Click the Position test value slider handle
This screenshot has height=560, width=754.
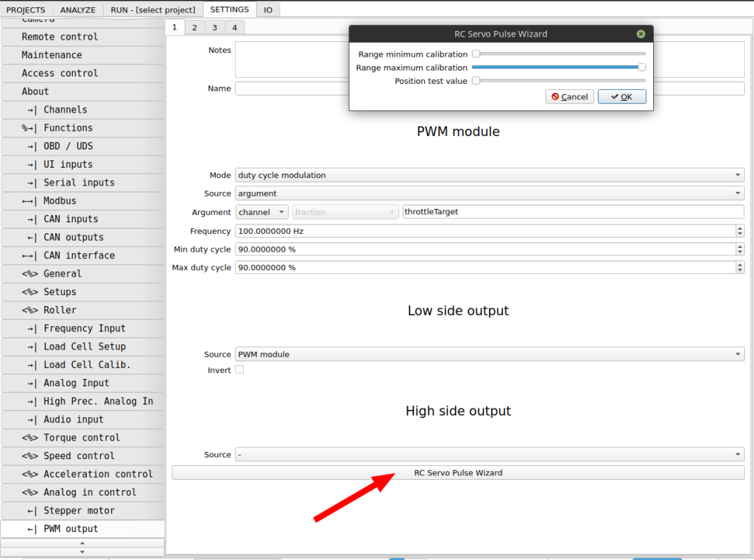point(476,81)
